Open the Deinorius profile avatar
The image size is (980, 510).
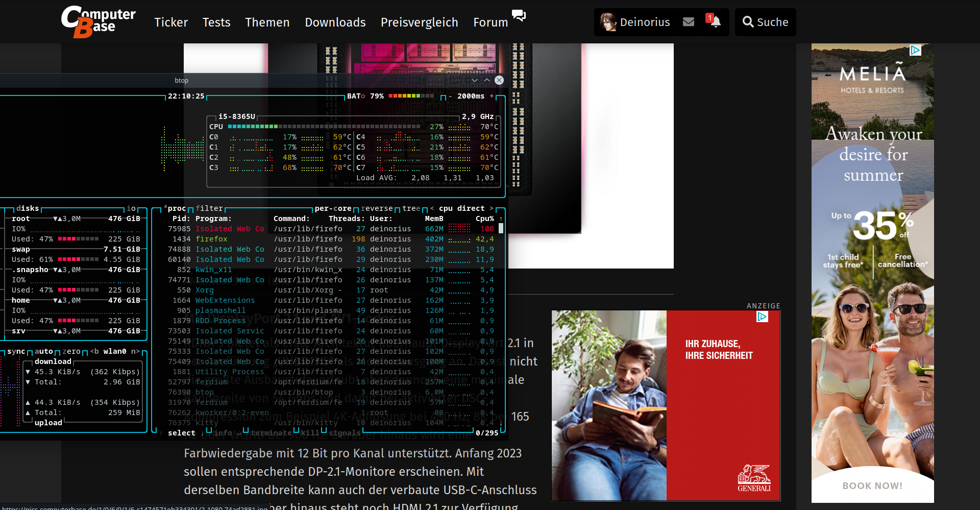click(607, 22)
